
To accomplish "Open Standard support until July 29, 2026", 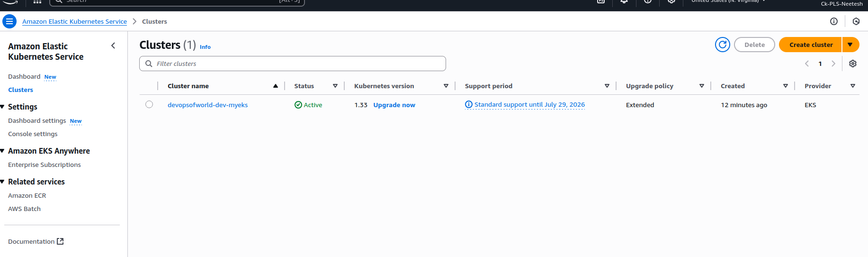I will (529, 104).
